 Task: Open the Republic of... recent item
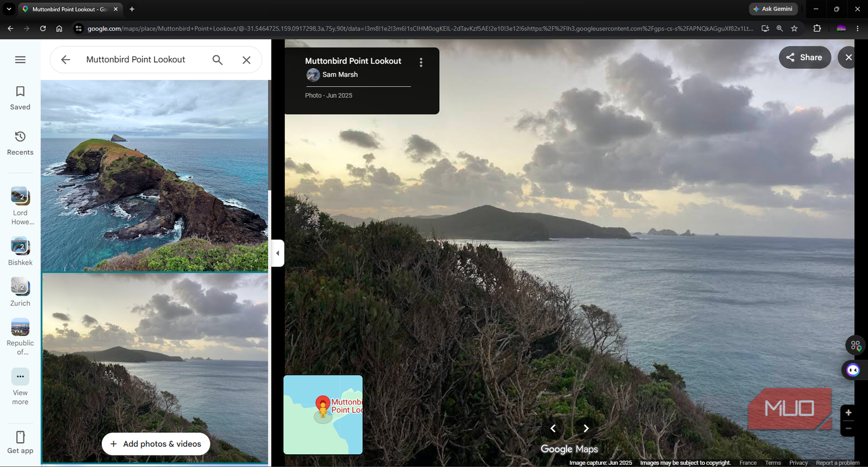click(x=20, y=336)
